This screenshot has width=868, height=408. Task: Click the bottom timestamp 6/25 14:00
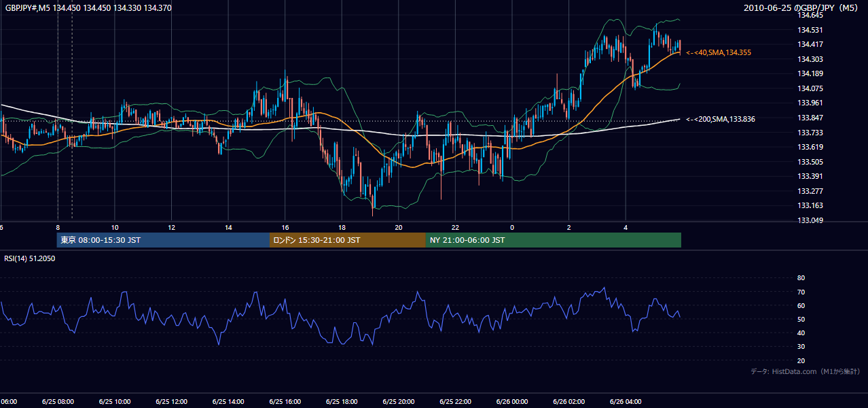click(x=228, y=402)
